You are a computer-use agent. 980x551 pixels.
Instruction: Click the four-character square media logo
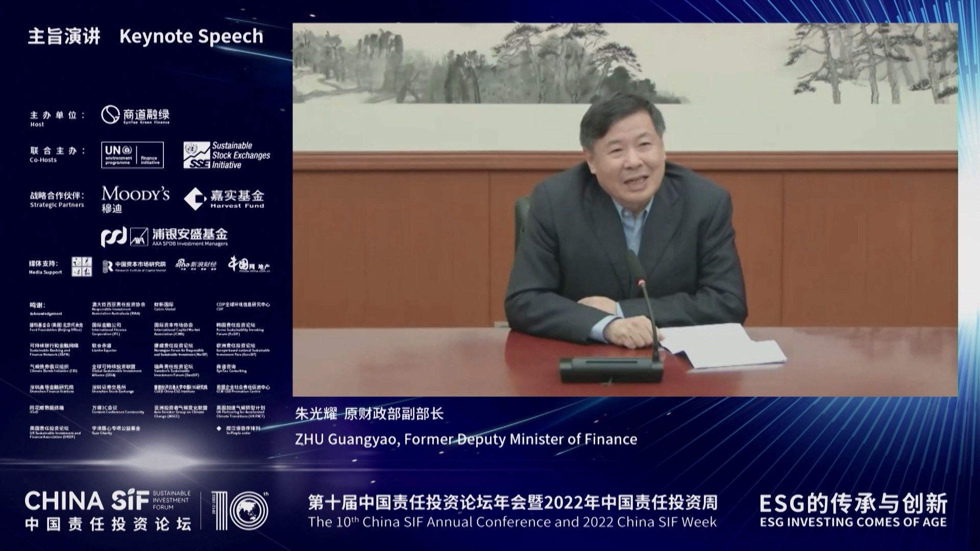click(82, 266)
